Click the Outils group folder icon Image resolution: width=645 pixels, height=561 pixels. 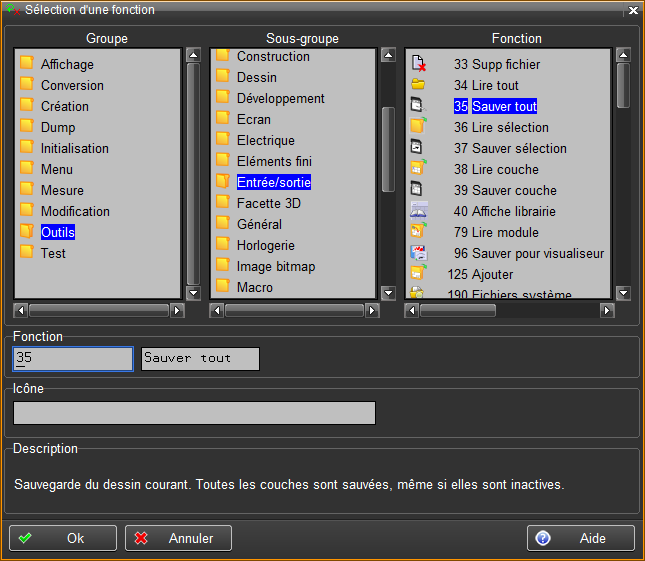tap(27, 232)
